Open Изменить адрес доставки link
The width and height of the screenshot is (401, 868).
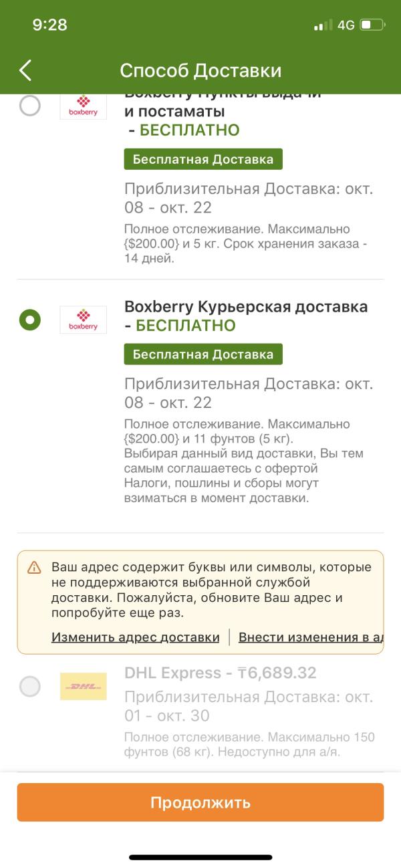135,637
